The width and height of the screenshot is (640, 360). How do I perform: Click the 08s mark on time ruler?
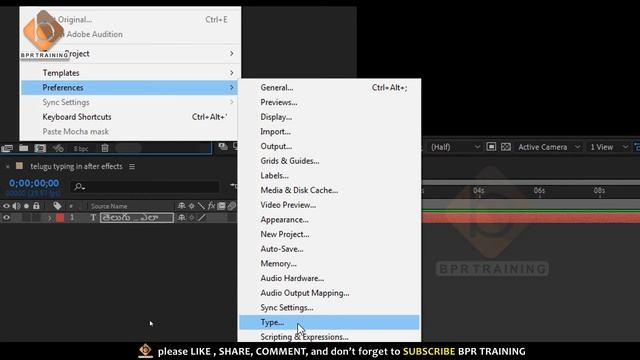coord(599,191)
